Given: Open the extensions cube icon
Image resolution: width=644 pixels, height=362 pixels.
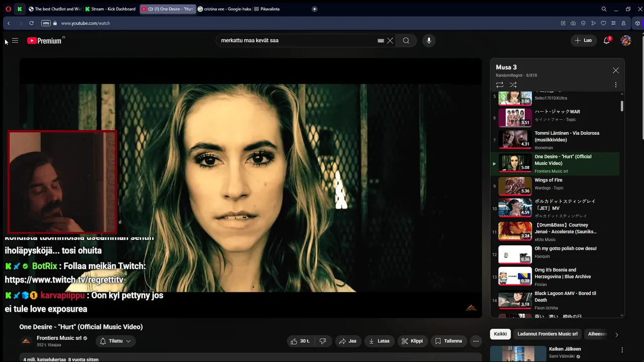Looking at the screenshot, I should point(637,23).
